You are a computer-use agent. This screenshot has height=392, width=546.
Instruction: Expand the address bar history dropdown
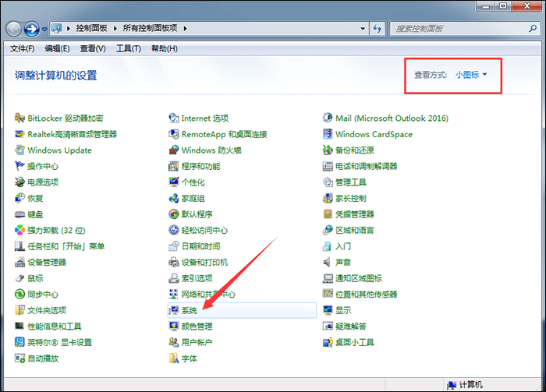pos(363,29)
